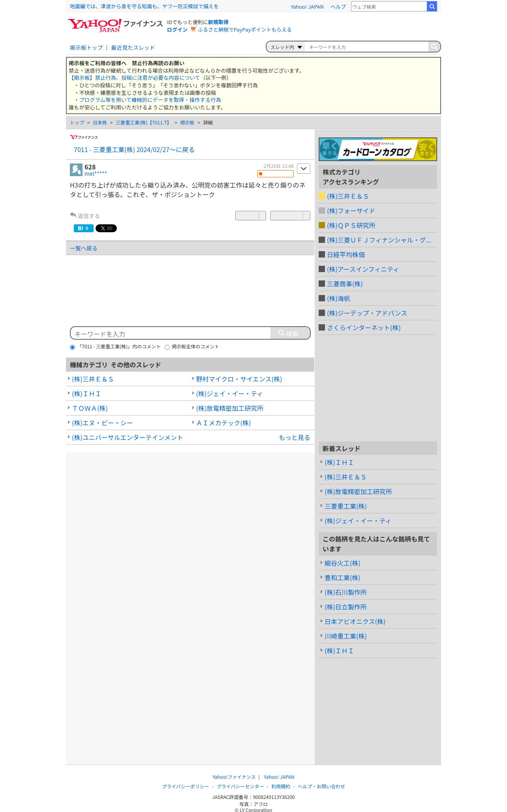Open ranking entry さくらインターネット(株)
The height and width of the screenshot is (812, 507).
(x=364, y=328)
